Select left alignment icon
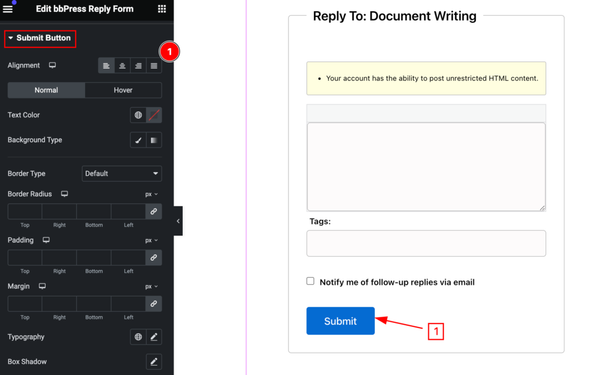Screen dimensions: 600x375 pyautogui.click(x=106, y=66)
